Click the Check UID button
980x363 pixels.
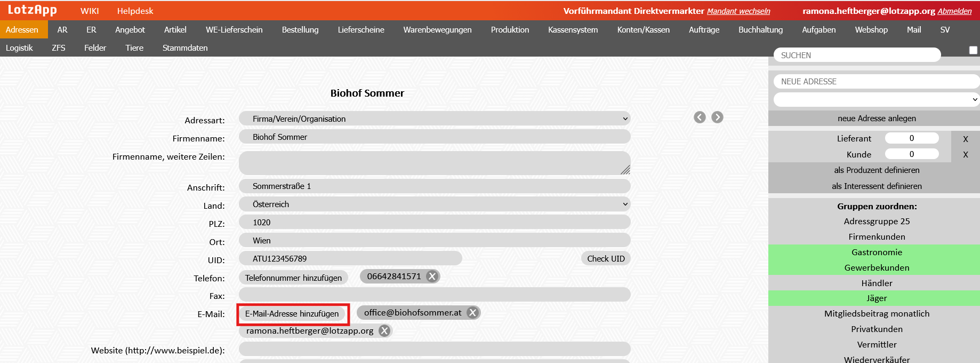(606, 259)
